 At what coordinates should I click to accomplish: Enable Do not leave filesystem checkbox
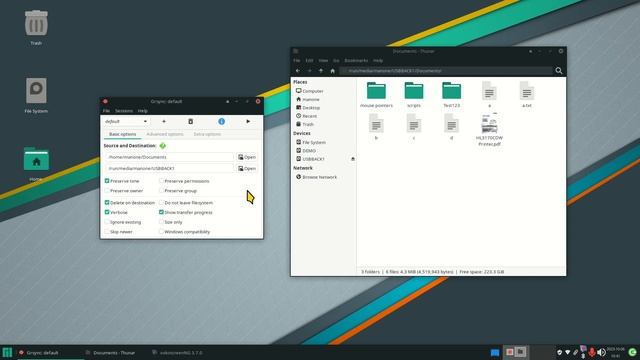point(161,202)
